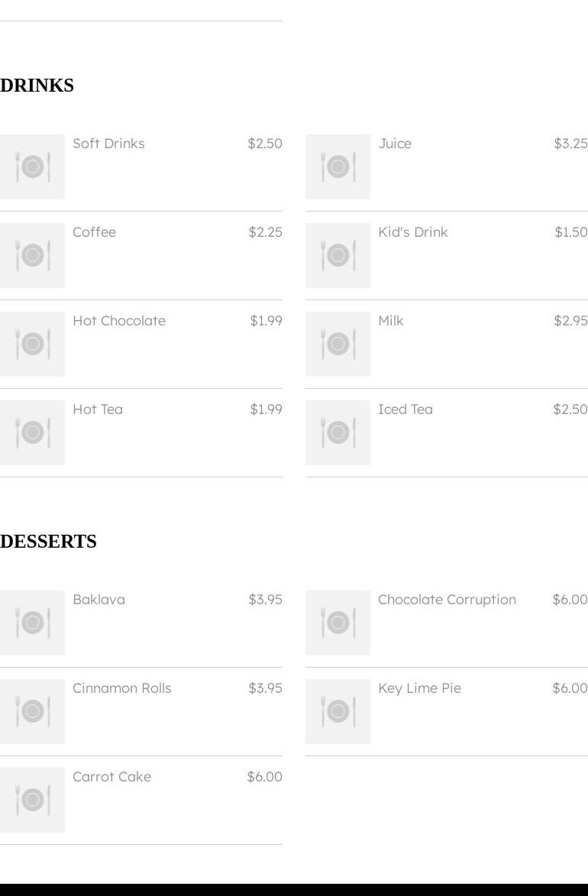588x896 pixels.
Task: Click the Soft Drinks placeholder image
Action: [x=32, y=167]
